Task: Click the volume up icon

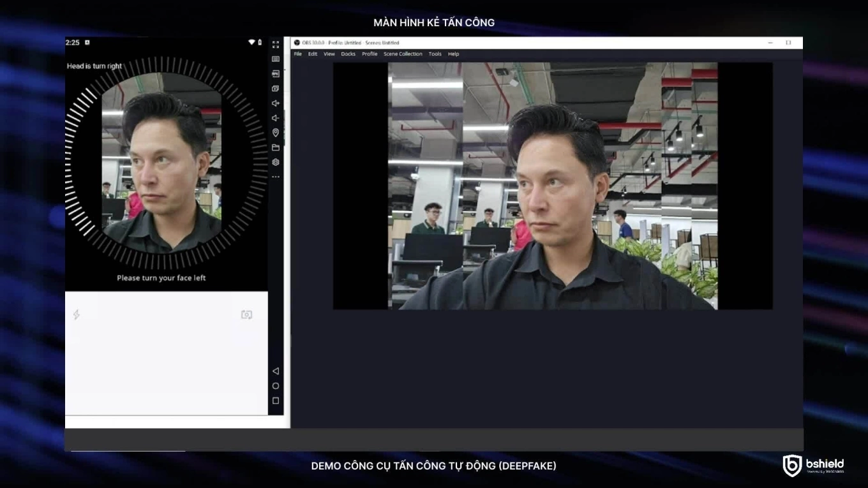Action: pyautogui.click(x=276, y=103)
